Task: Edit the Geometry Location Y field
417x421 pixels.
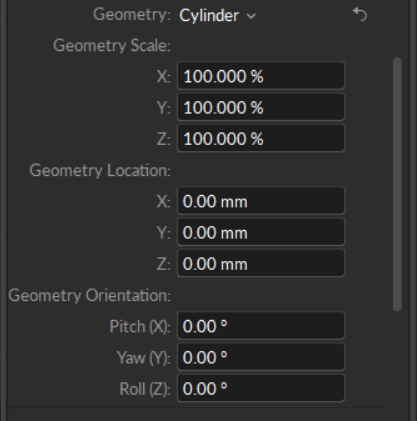Action: pyautogui.click(x=261, y=232)
